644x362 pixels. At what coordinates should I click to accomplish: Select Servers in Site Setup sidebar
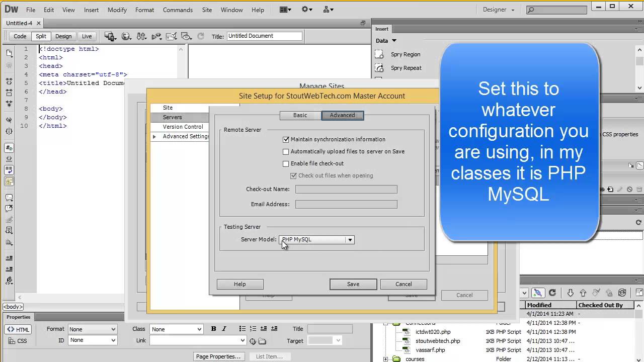coord(180,117)
